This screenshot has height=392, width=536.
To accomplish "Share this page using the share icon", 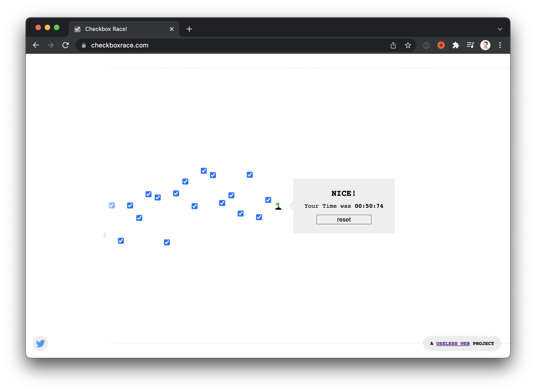I will point(393,45).
